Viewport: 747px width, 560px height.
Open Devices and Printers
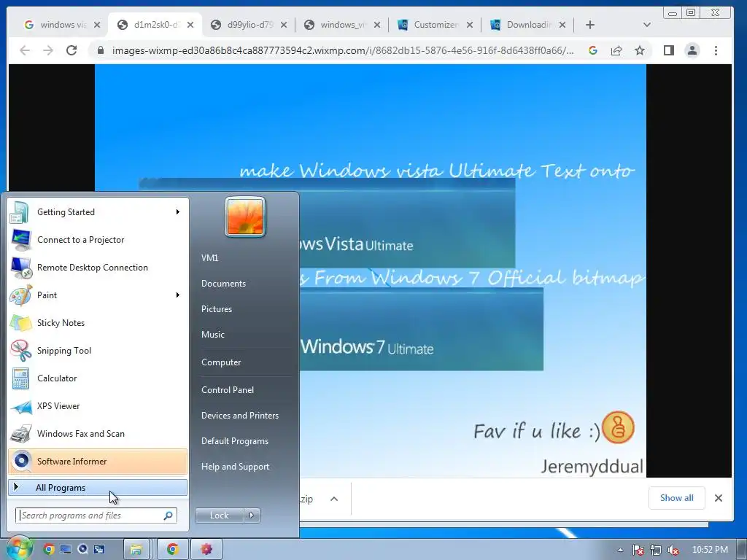(239, 415)
